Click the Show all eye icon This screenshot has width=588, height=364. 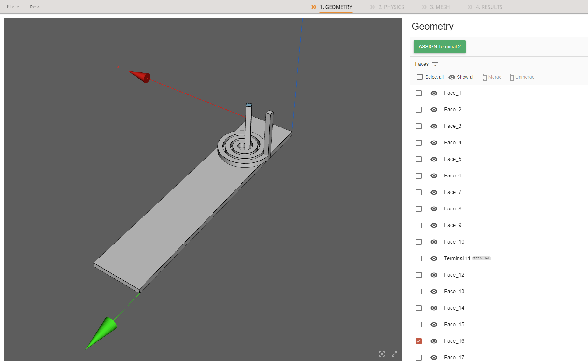tap(452, 77)
